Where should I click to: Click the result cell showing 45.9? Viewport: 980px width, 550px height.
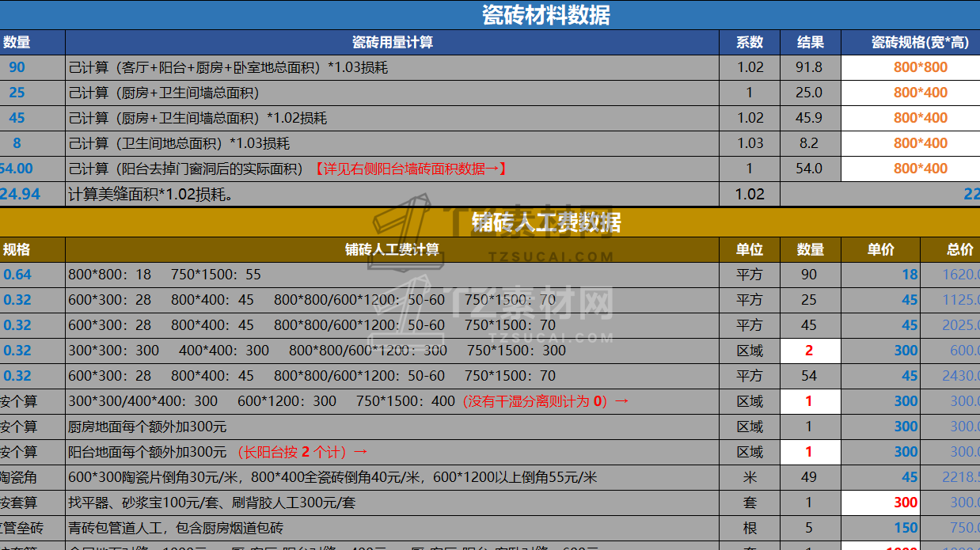(x=810, y=118)
